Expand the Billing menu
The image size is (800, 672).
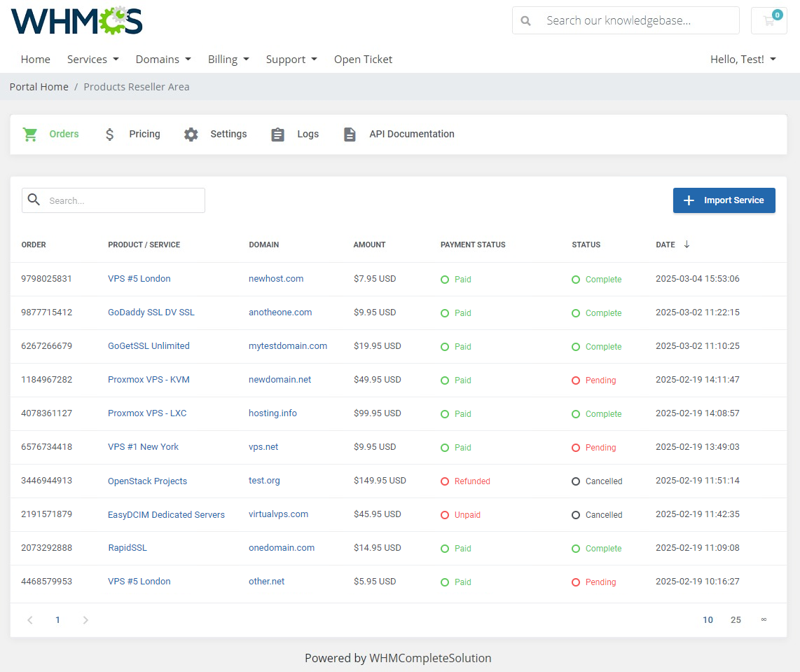228,60
